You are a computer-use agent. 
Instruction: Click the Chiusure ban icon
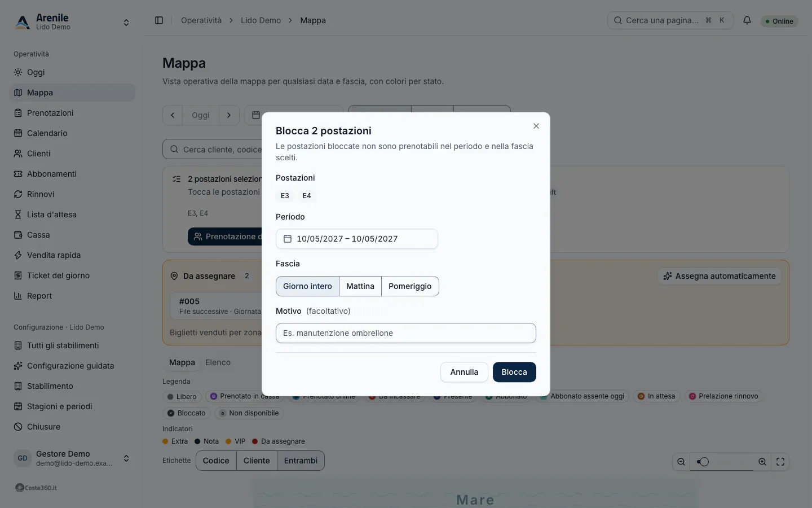[18, 427]
